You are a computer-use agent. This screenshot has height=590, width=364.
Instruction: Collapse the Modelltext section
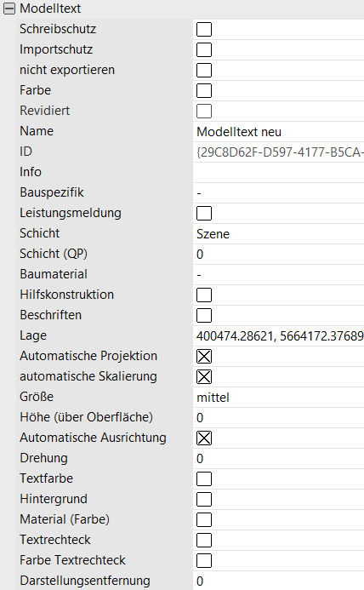(9, 9)
